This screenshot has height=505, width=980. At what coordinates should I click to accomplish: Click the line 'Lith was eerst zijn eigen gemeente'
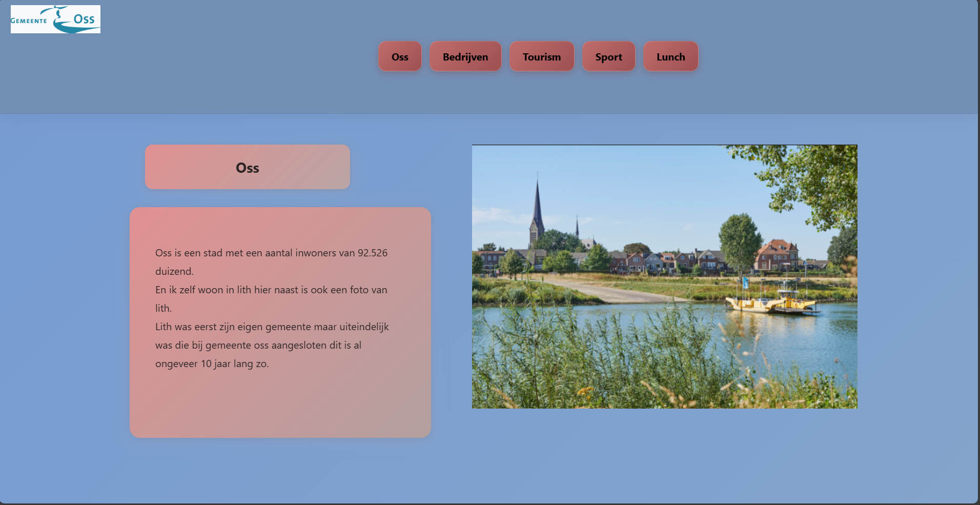[x=272, y=327]
